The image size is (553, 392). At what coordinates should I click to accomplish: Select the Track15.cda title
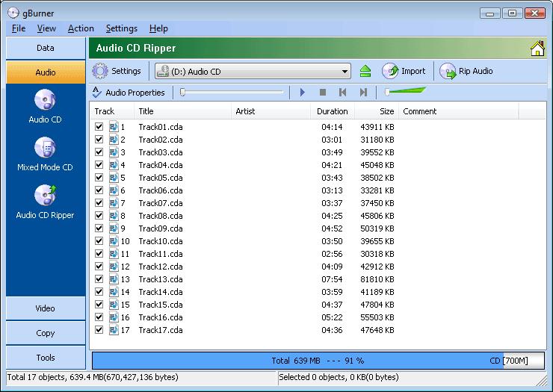click(161, 305)
